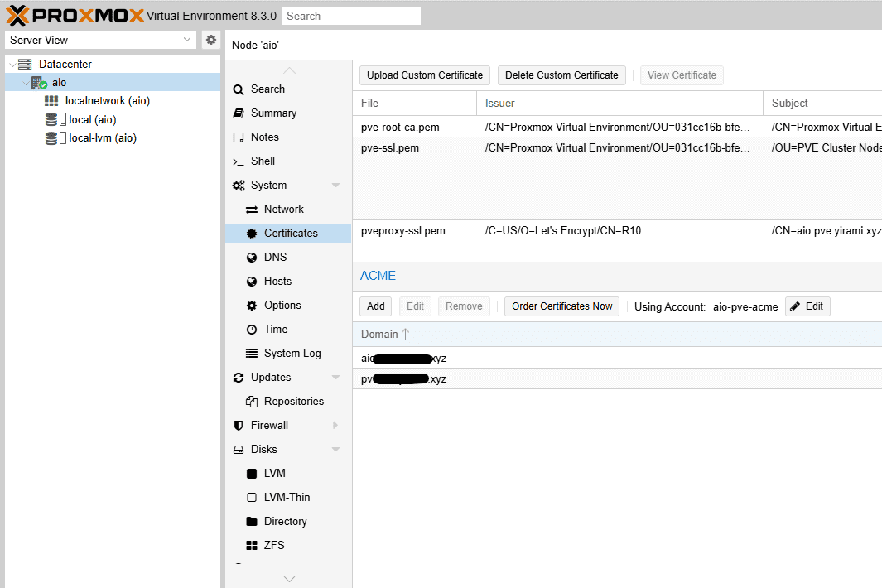
Task: Collapse the Datacenter tree node
Action: (x=12, y=65)
